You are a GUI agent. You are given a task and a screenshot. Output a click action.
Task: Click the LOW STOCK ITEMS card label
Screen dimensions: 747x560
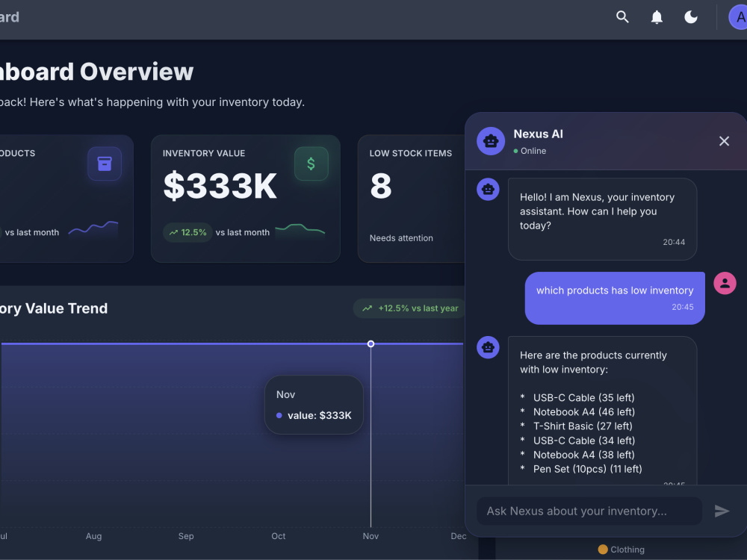[411, 153]
